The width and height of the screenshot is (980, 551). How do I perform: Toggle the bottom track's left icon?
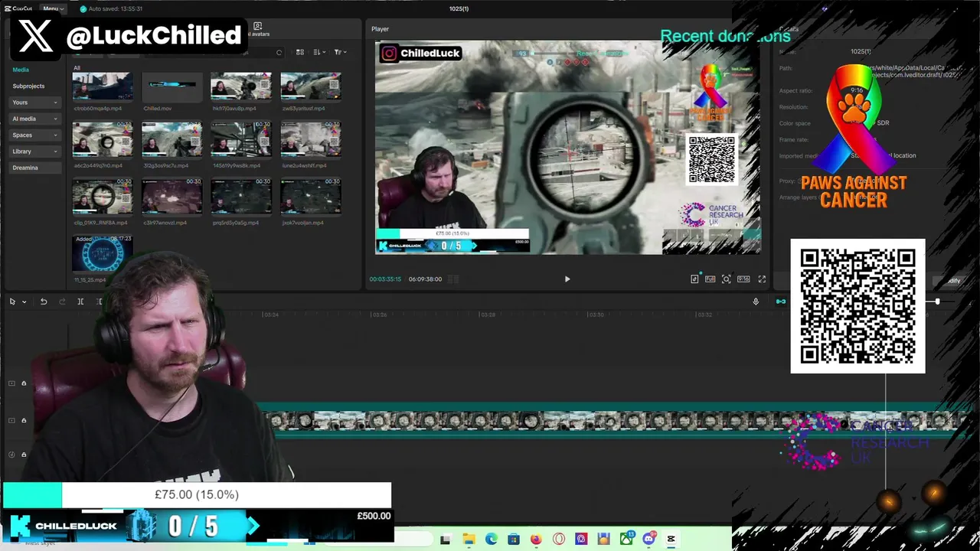(x=11, y=455)
